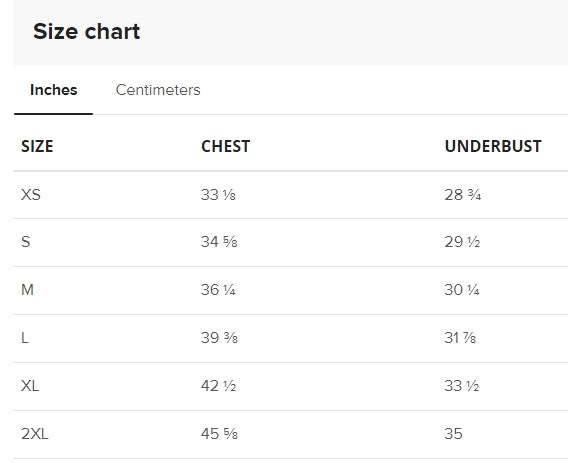Select the XL size row label
Screen dimensions: 568x463
30,386
